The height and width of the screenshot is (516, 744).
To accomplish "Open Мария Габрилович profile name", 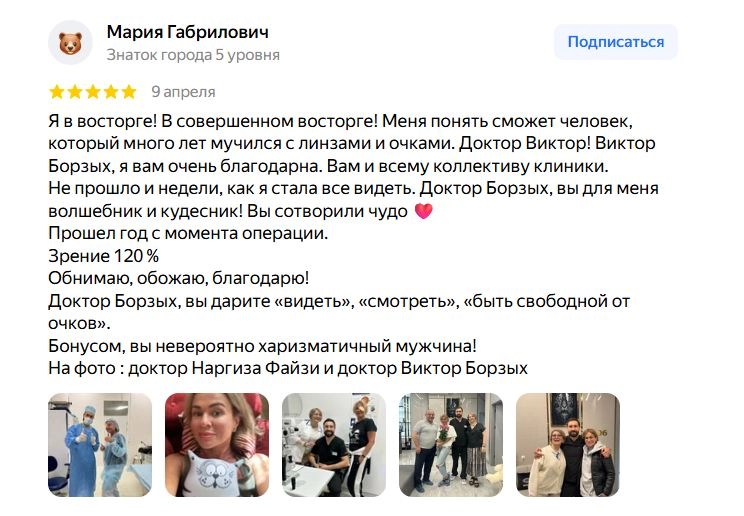I will (188, 32).
